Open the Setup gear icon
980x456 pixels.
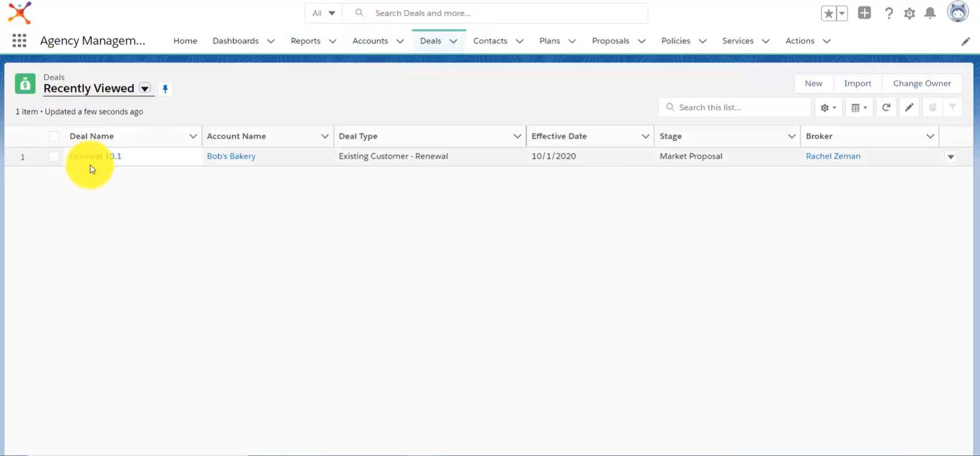[909, 13]
